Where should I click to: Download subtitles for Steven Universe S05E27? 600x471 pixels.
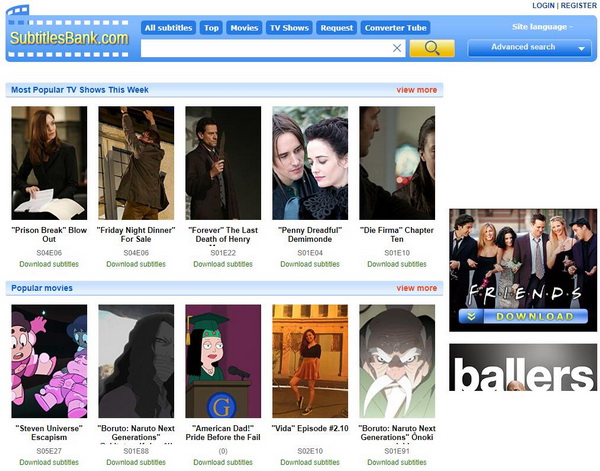(49, 463)
